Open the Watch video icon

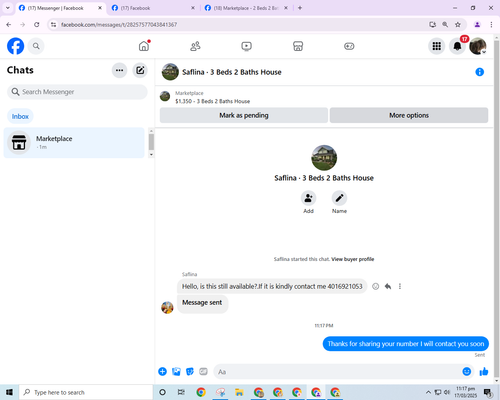[x=247, y=46]
